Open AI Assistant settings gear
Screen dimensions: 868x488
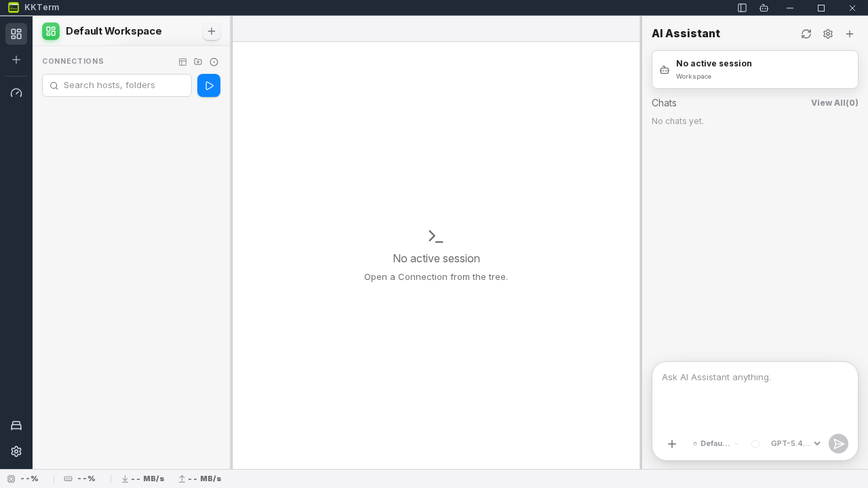tap(828, 34)
